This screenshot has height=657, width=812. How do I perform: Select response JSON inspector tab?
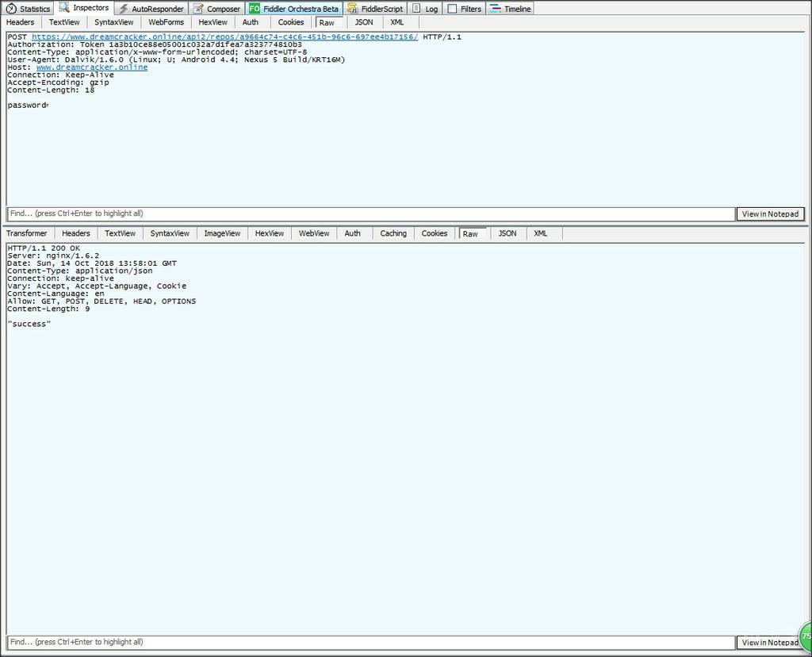tap(507, 233)
